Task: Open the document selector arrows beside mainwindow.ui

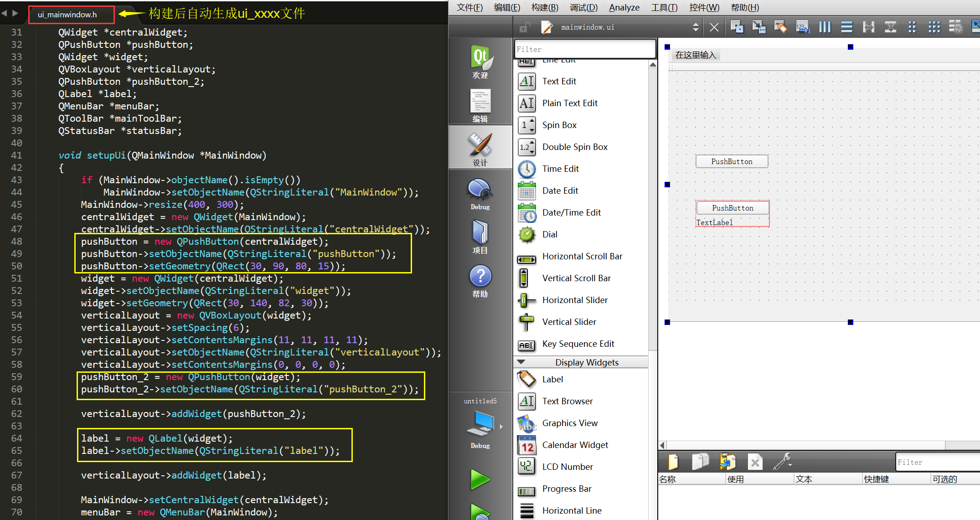Action: point(696,27)
